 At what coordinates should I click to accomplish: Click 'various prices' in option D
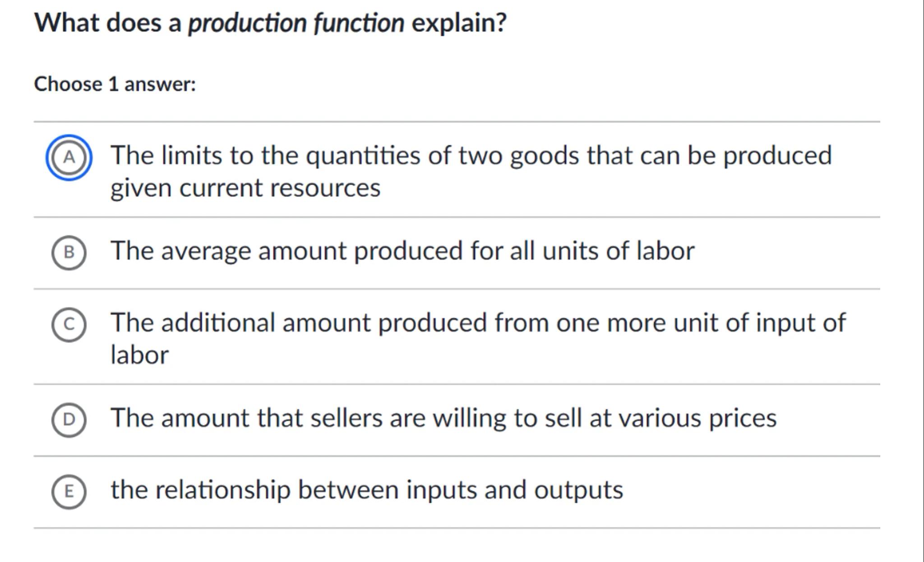(x=698, y=418)
